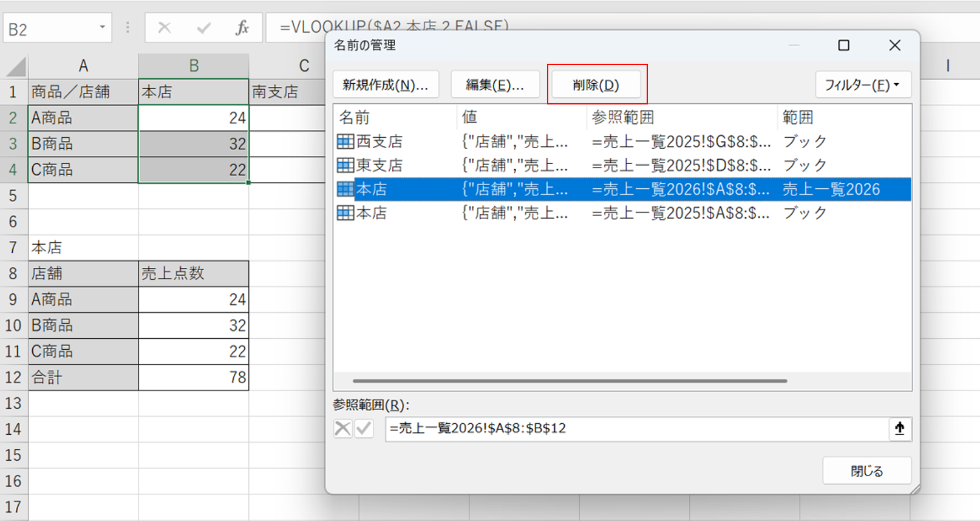Select the 東支店 name entry
The width and height of the screenshot is (980, 521).
click(379, 165)
